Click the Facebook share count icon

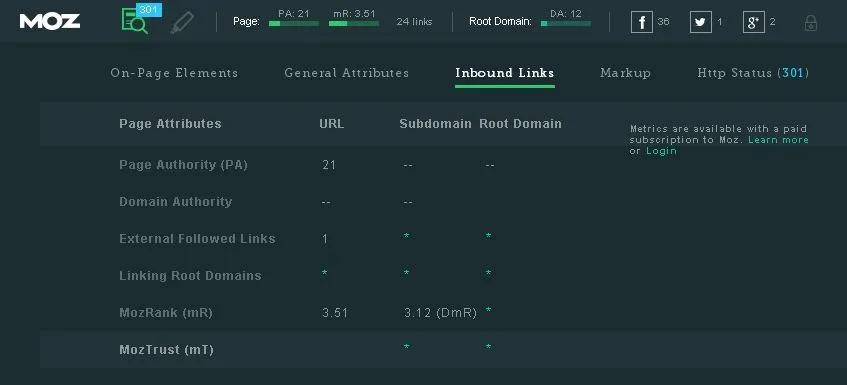642,22
